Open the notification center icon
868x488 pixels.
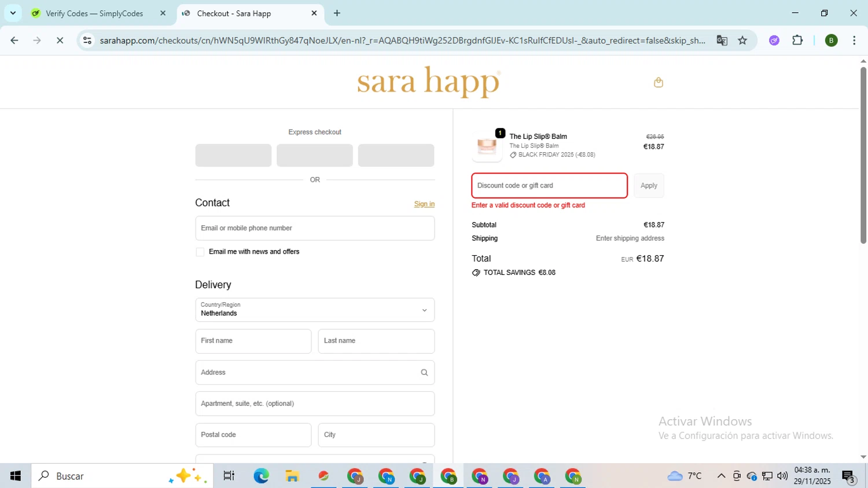pyautogui.click(x=848, y=476)
